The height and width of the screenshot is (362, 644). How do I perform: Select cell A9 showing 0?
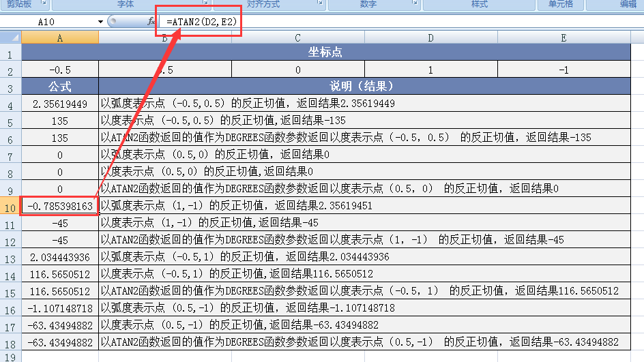pos(60,189)
